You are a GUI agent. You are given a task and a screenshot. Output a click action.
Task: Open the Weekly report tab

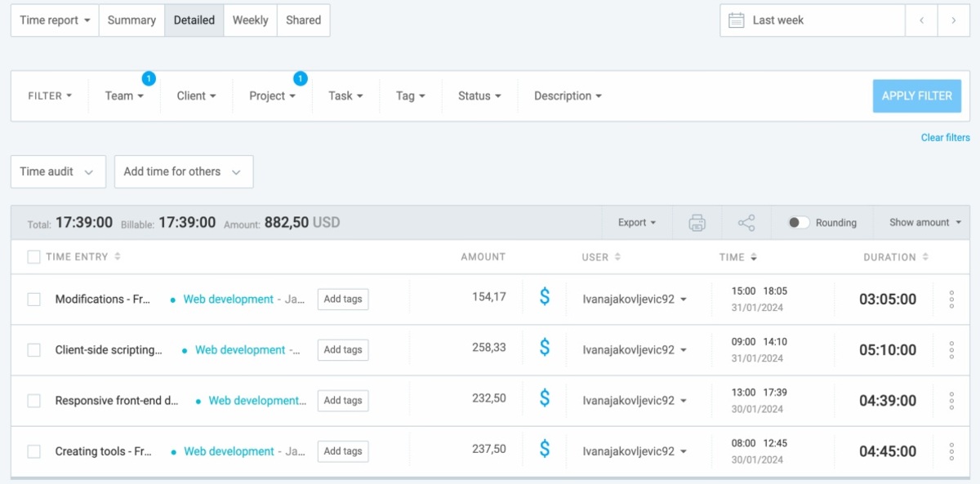pyautogui.click(x=250, y=20)
